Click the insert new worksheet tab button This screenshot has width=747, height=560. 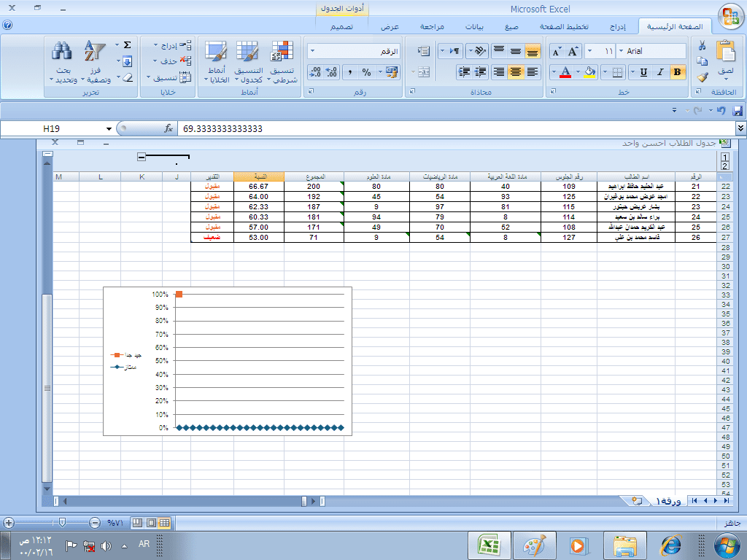pyautogui.click(x=637, y=500)
